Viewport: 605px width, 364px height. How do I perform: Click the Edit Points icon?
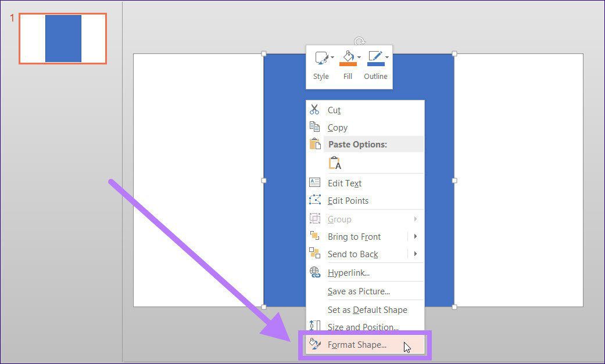click(x=315, y=200)
